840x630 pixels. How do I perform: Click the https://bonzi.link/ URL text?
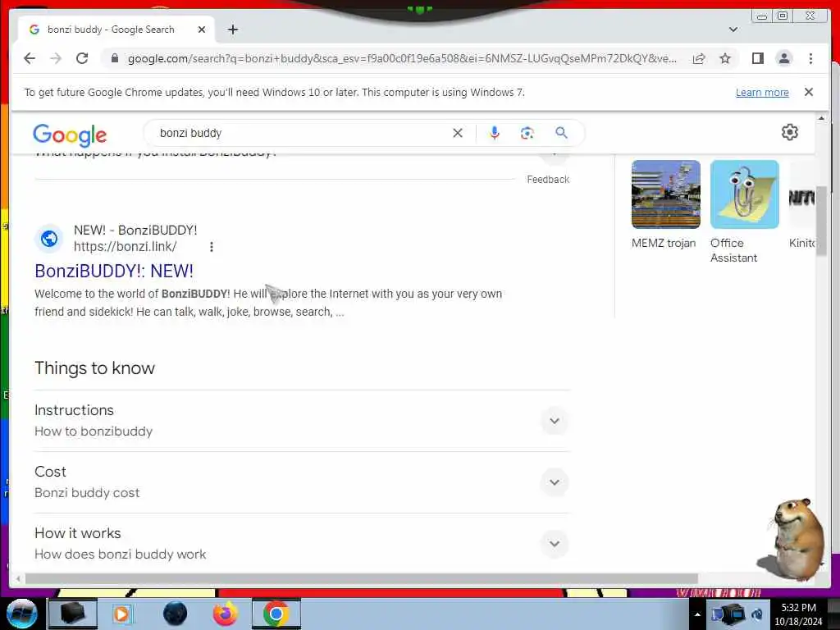click(125, 246)
